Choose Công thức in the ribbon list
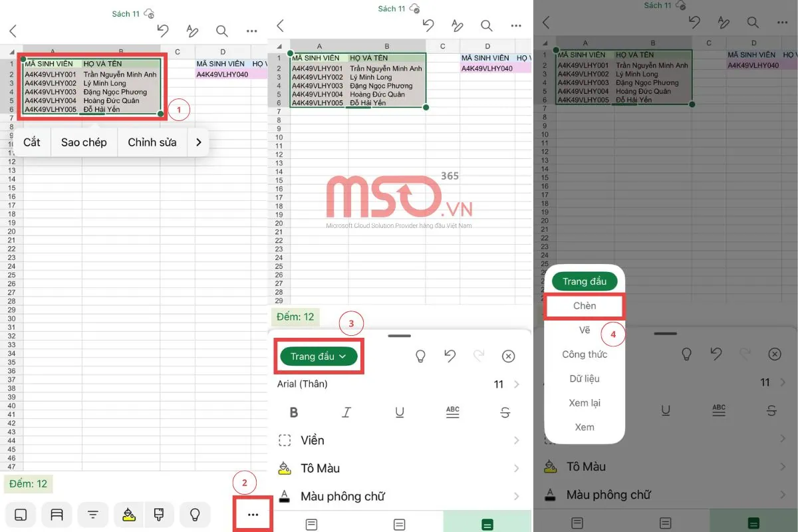This screenshot has width=798, height=532. [x=584, y=354]
